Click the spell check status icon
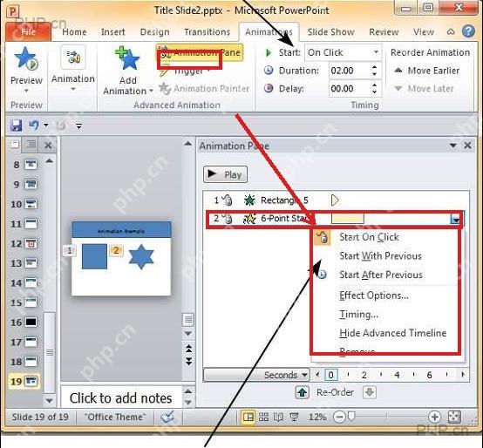Screen dimensions: 483x448 [167, 417]
